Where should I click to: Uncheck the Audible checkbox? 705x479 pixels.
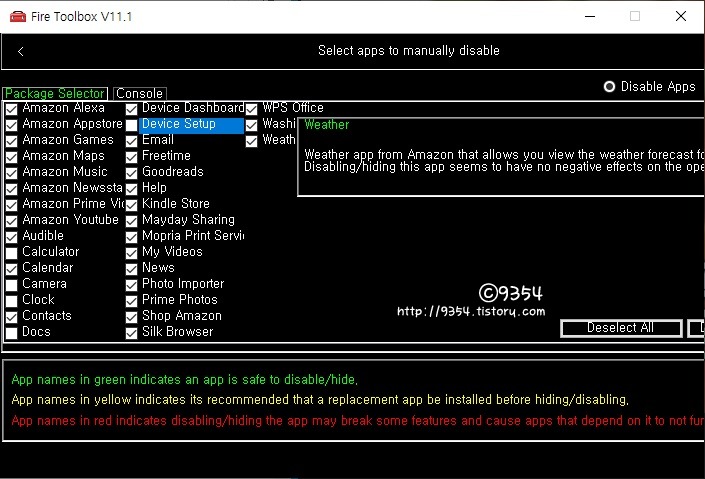click(12, 237)
